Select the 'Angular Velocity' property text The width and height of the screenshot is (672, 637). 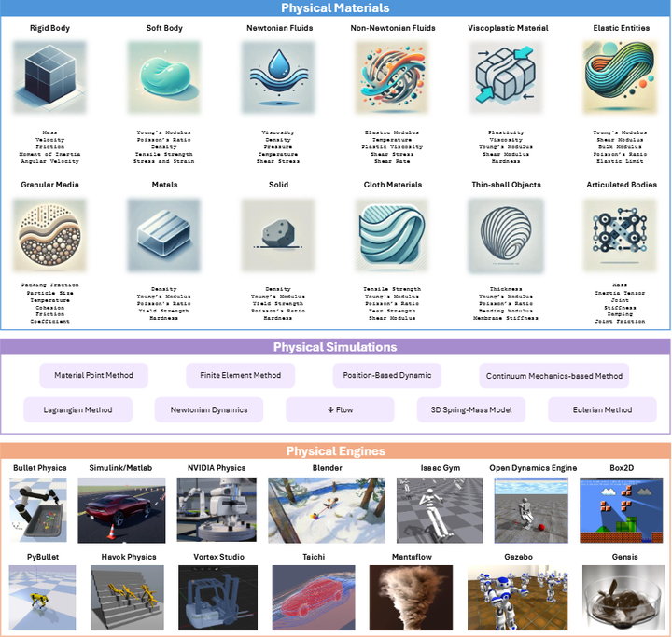pyautogui.click(x=49, y=161)
